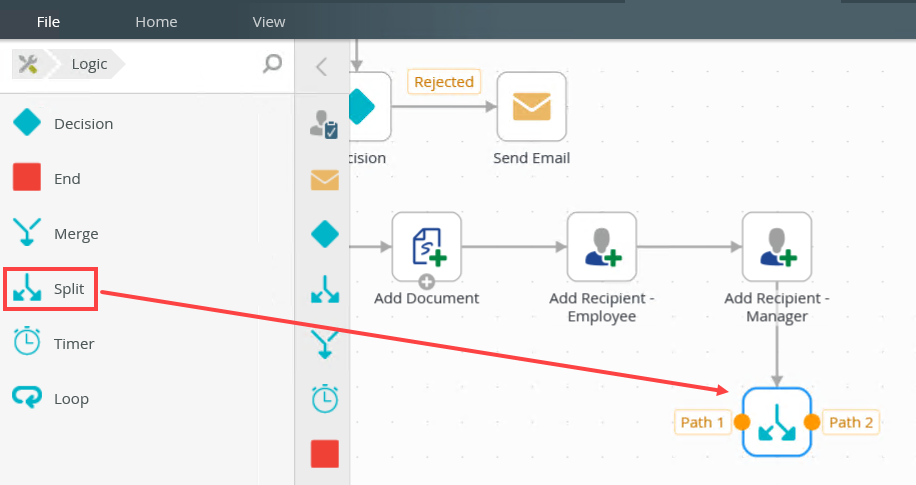The width and height of the screenshot is (916, 485).
Task: Click the Path 1 label
Action: click(x=702, y=422)
